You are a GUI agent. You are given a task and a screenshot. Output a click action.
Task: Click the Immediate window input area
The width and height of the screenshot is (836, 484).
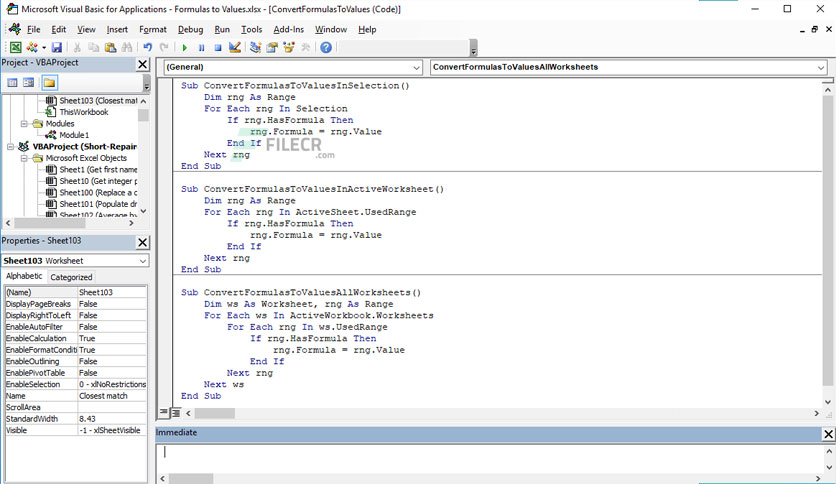pos(489,457)
